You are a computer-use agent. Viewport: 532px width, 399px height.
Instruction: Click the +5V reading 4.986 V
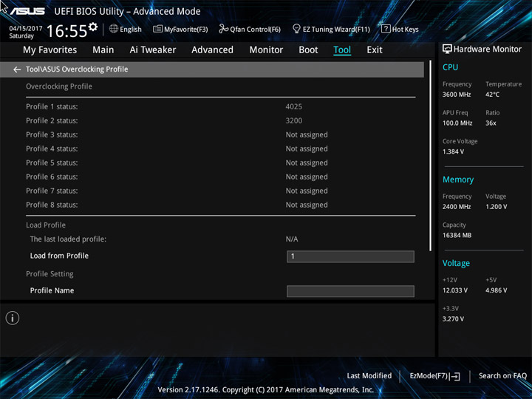click(497, 290)
